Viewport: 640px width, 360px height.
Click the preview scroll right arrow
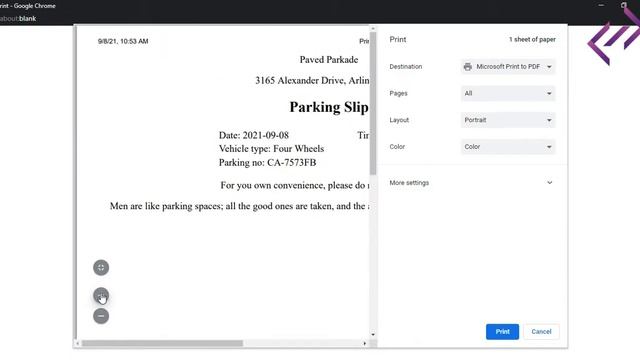(x=364, y=343)
